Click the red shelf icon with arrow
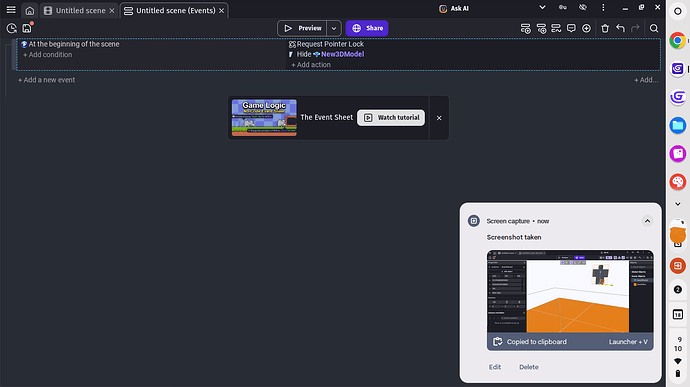The height and width of the screenshot is (387, 690). click(678, 265)
